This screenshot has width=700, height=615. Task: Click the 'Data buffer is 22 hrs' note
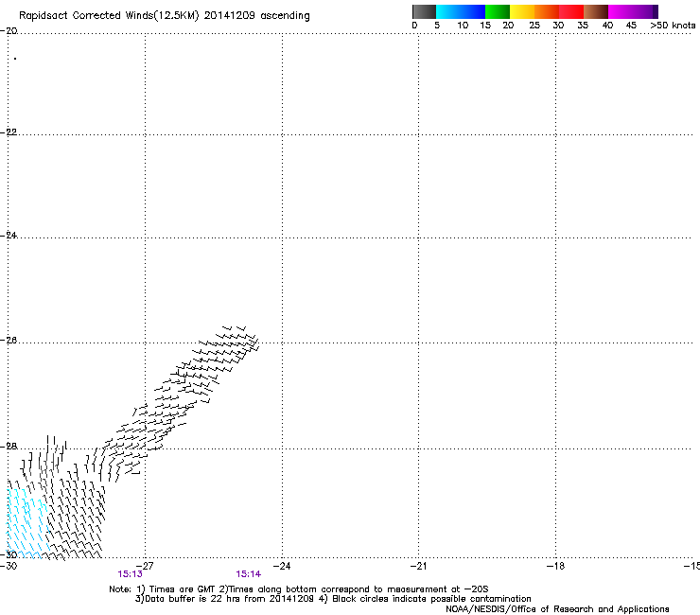coord(333,599)
